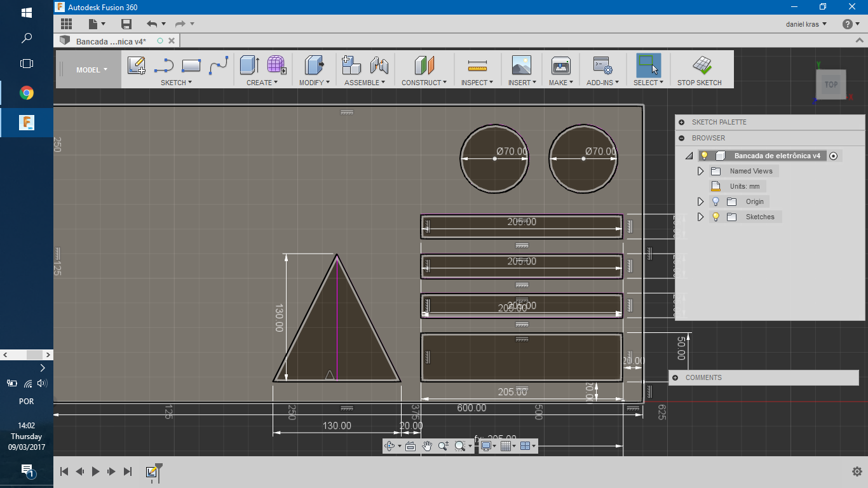This screenshot has height=488, width=868.
Task: Open the INSPECT menu
Action: (x=477, y=83)
